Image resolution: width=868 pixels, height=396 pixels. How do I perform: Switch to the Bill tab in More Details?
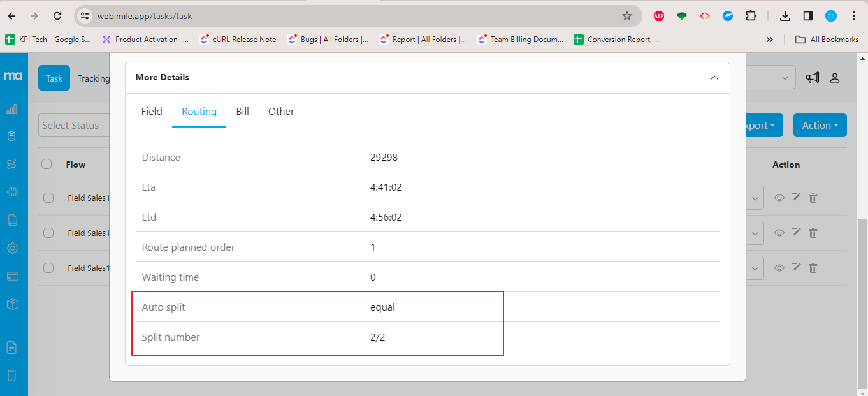tap(242, 111)
